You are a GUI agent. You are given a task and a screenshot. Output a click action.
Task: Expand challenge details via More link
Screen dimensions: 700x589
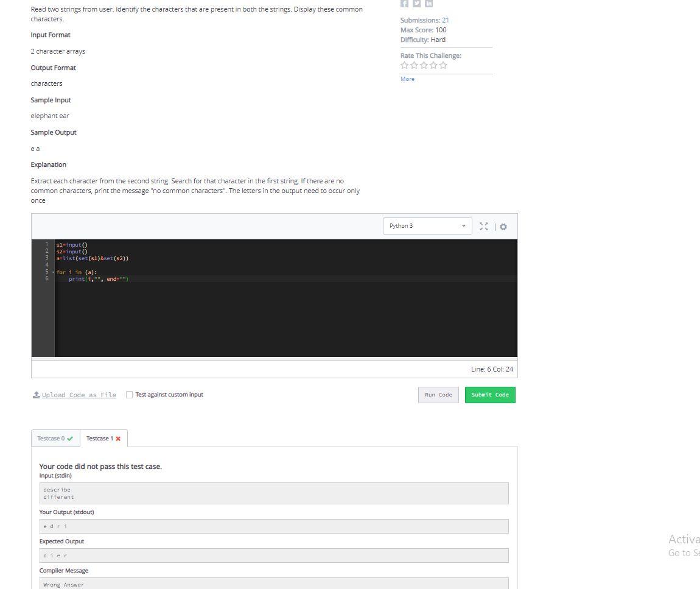[x=407, y=79]
